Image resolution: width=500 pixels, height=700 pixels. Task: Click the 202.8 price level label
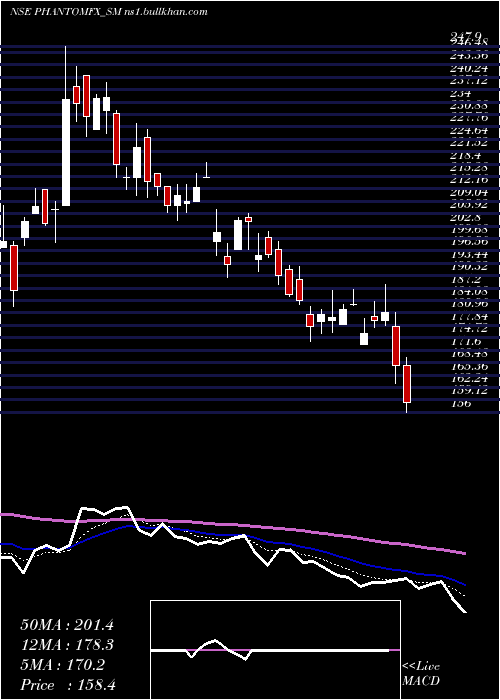(x=466, y=218)
